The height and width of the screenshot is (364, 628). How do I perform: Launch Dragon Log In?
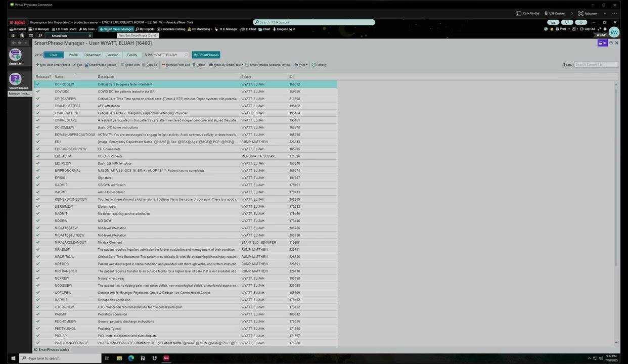(284, 29)
